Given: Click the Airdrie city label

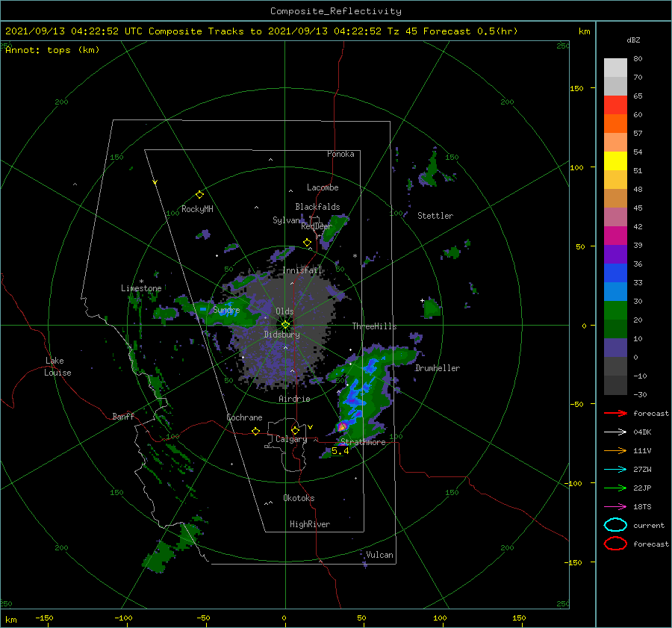Looking at the screenshot, I should point(294,399).
